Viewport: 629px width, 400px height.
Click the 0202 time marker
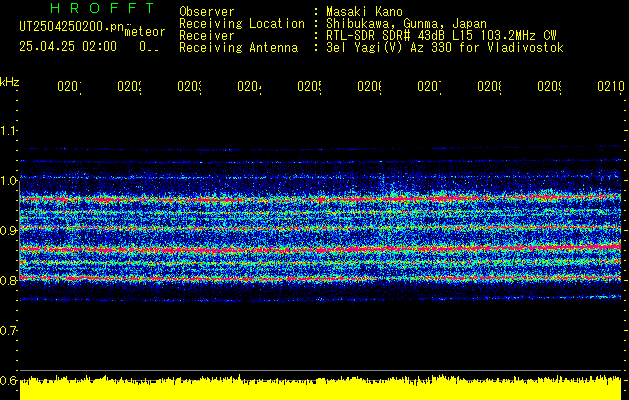click(x=129, y=86)
